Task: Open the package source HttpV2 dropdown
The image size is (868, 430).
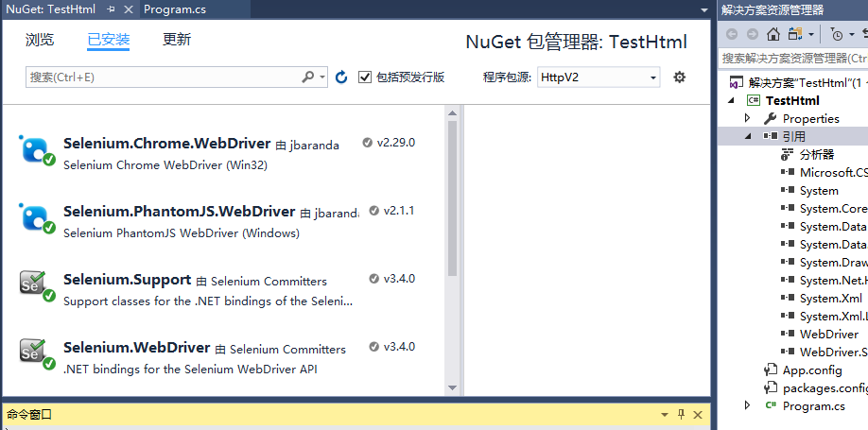Action: (599, 77)
